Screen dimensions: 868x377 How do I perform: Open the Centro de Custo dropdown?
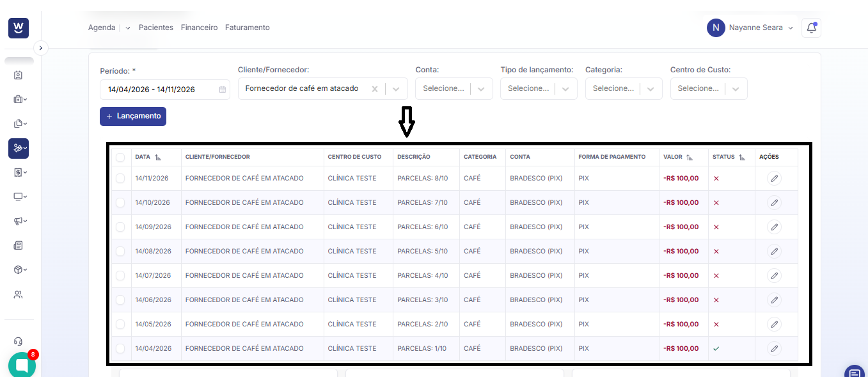(x=708, y=89)
